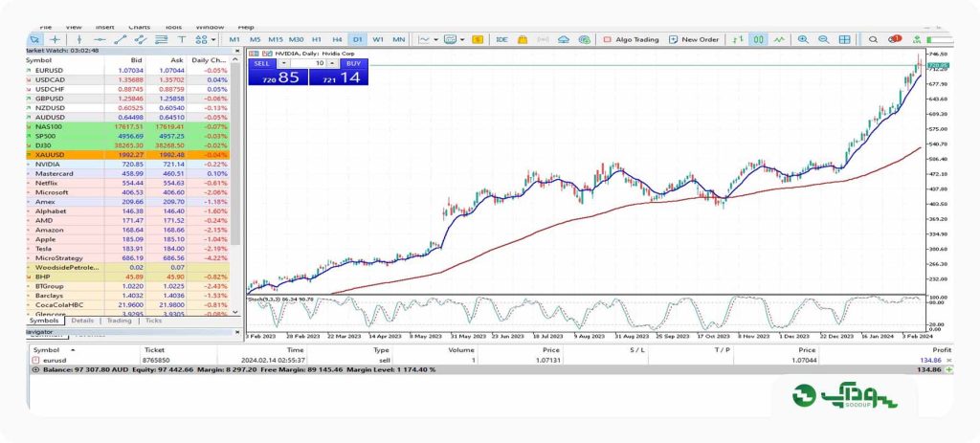Select the EURUSD symbol row

[128, 71]
